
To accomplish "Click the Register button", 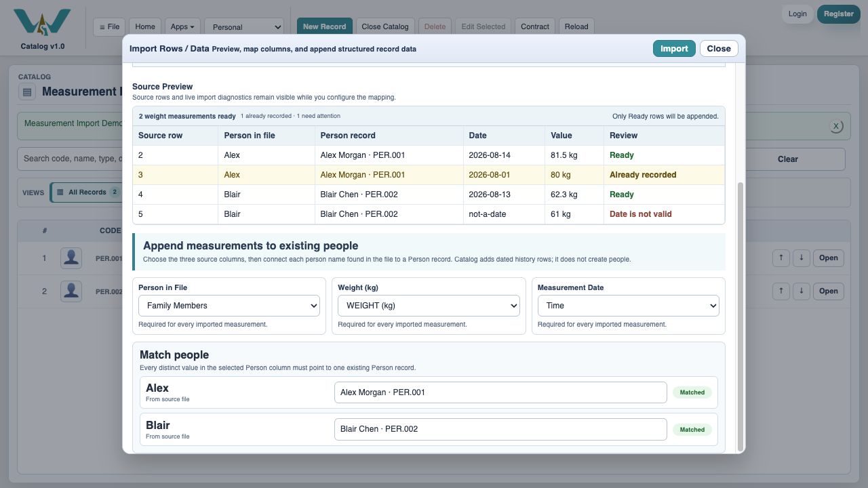I will click(839, 14).
